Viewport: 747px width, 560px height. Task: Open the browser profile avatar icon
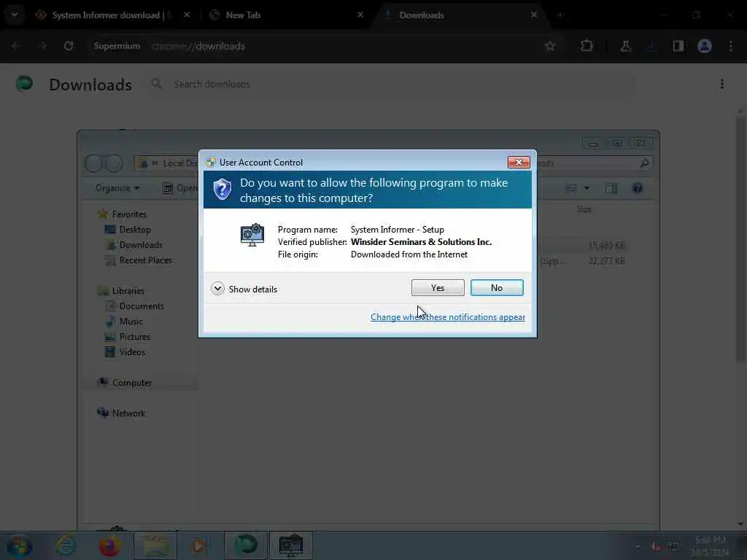705,46
